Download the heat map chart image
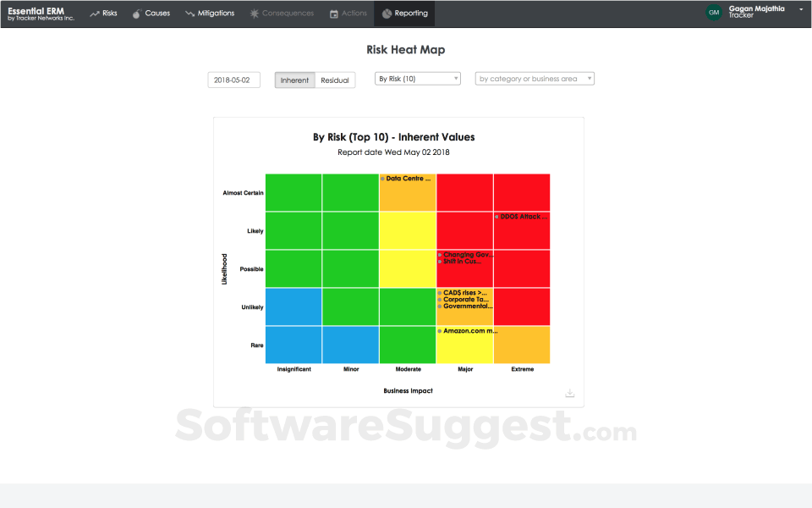This screenshot has height=508, width=812. [569, 393]
